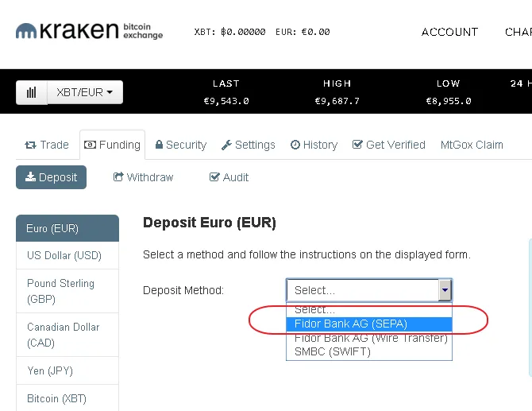The height and width of the screenshot is (411, 532).
Task: Click the Settings wrench icon
Action: 226,145
